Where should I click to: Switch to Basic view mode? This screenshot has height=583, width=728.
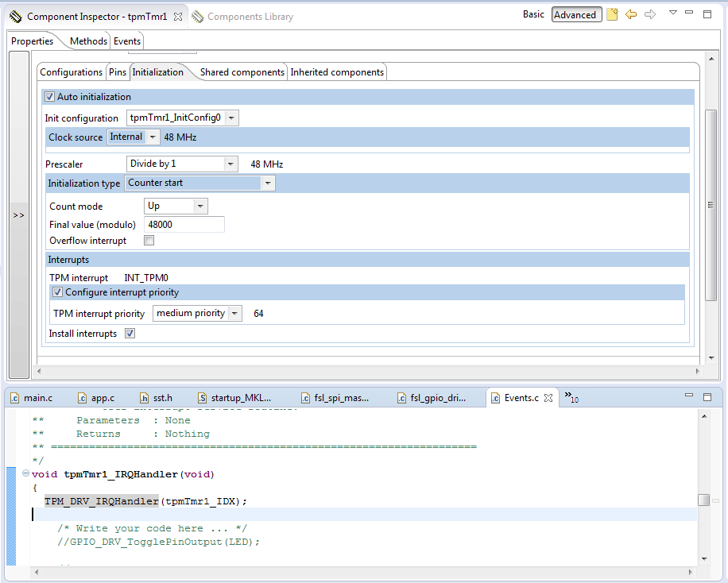[x=533, y=14]
